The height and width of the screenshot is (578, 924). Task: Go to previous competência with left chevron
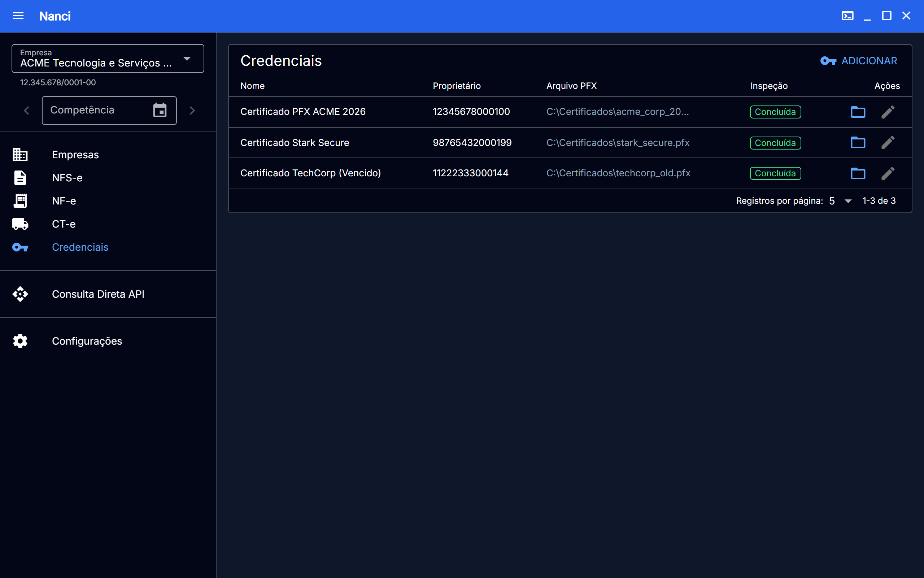[26, 111]
